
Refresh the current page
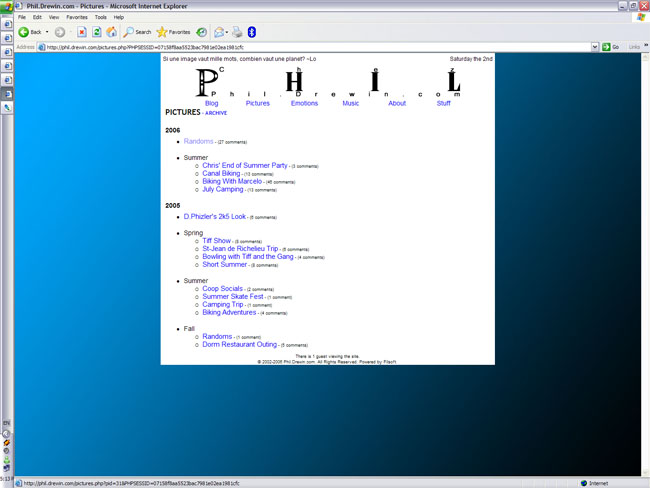97,32
